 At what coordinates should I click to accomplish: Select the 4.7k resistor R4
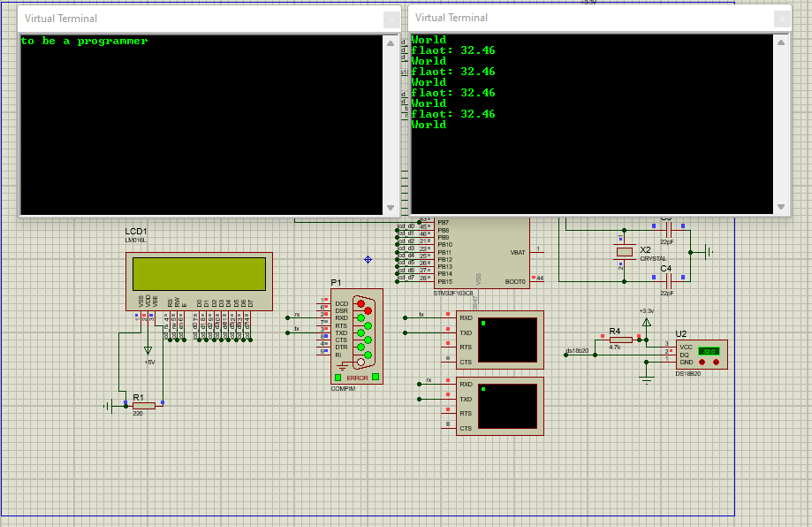[x=620, y=340]
